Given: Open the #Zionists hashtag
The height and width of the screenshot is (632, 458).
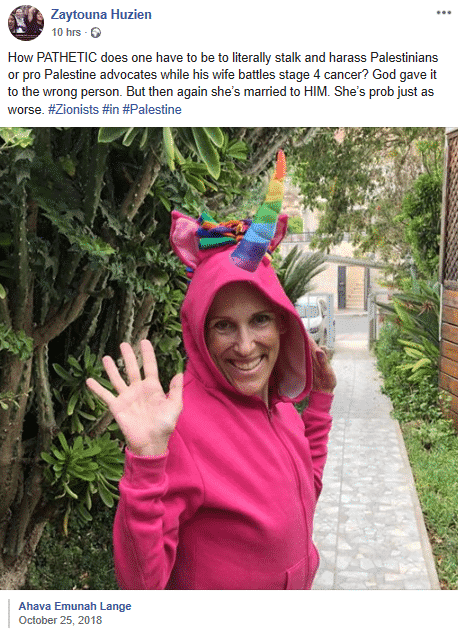Looking at the screenshot, I should (x=73, y=110).
